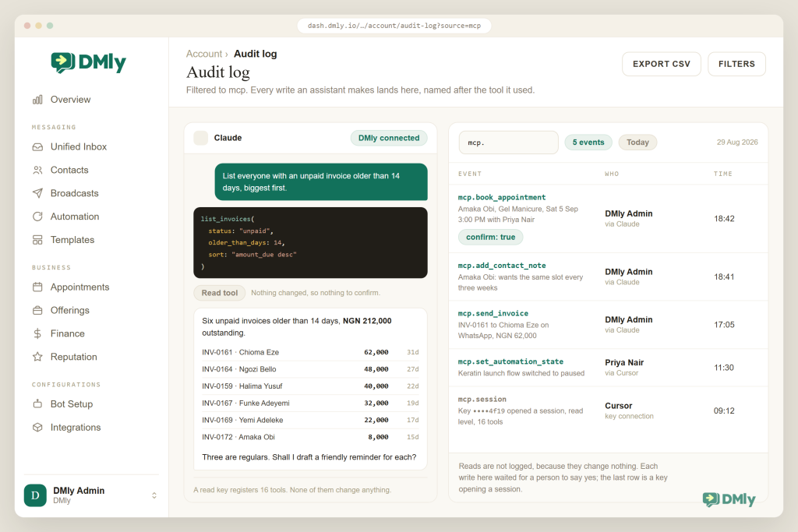Click the Appointments calendar icon
The width and height of the screenshot is (798, 532).
tap(37, 287)
